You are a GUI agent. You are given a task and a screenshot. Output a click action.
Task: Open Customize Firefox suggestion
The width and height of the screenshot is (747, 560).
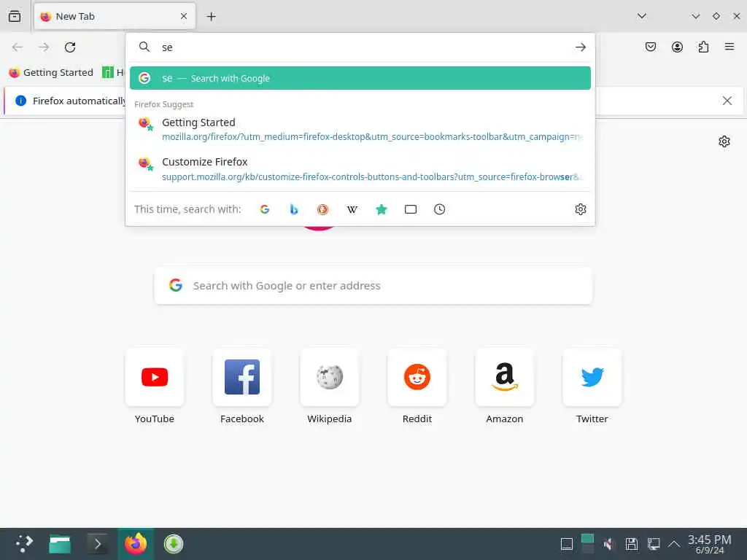(360, 169)
